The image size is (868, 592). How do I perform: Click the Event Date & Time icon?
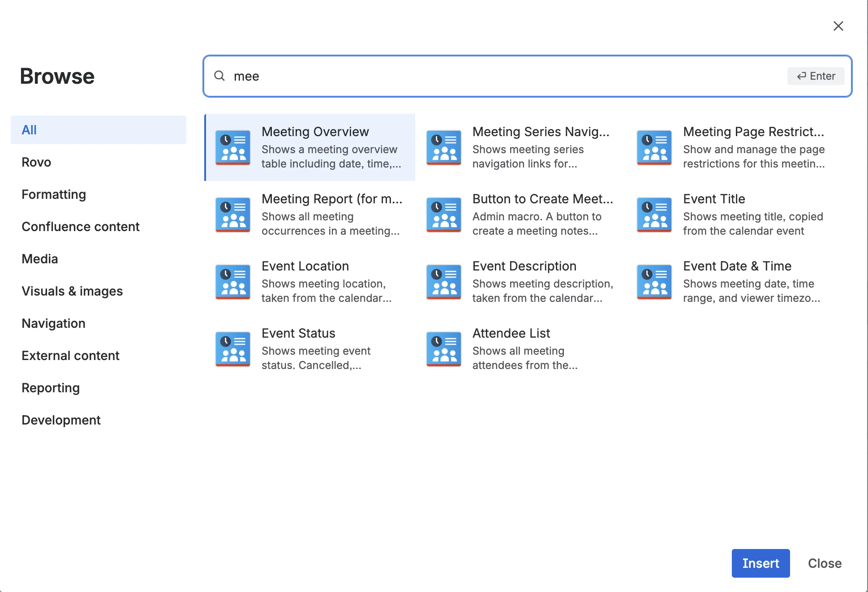click(x=654, y=282)
